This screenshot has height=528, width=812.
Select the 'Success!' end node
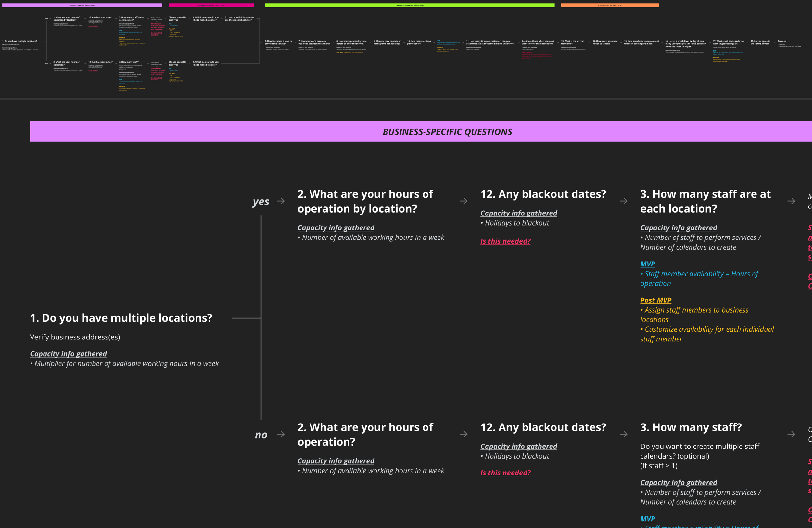click(x=782, y=41)
